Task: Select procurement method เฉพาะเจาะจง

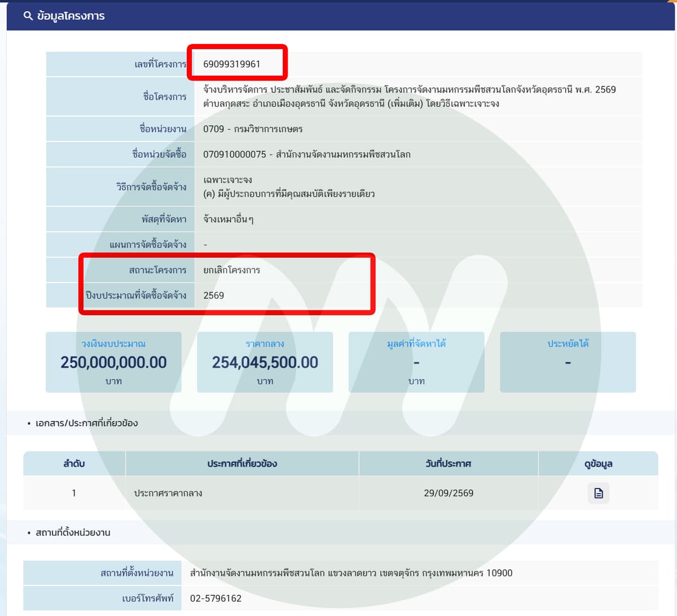Action: (x=228, y=179)
